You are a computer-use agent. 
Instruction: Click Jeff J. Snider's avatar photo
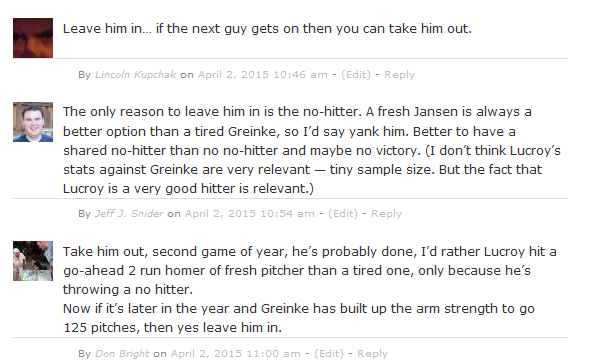coord(33,122)
